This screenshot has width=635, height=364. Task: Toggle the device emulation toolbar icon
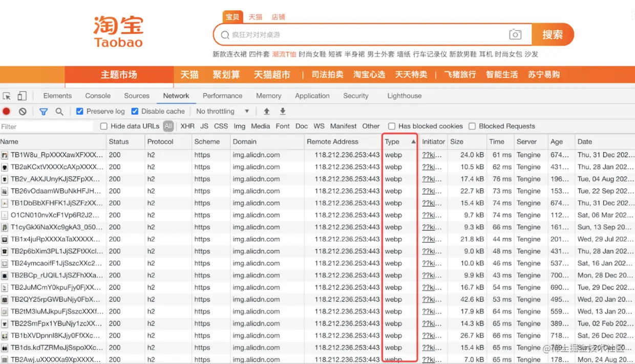click(22, 96)
